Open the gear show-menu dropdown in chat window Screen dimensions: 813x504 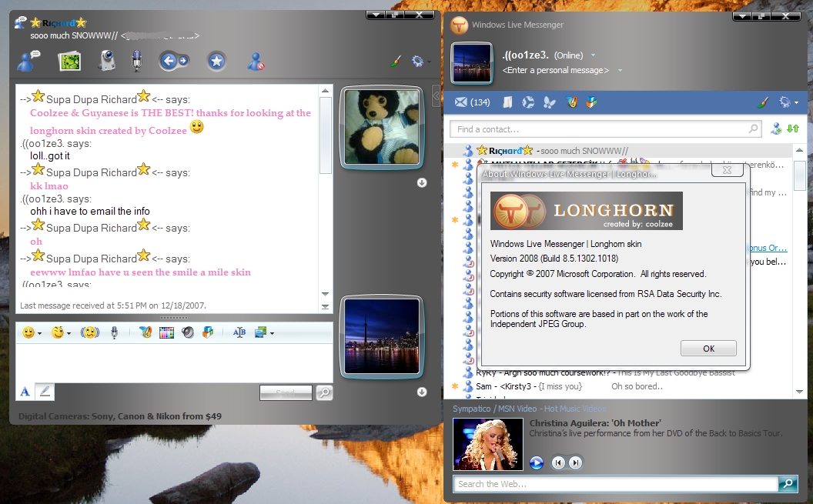point(420,62)
